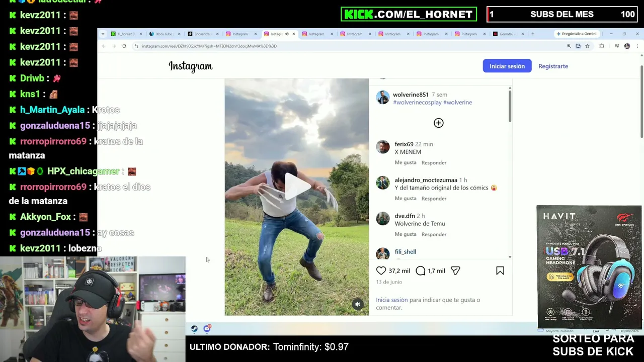This screenshot has width=644, height=362.
Task: Open the Chrome profile avatar
Action: click(x=627, y=46)
